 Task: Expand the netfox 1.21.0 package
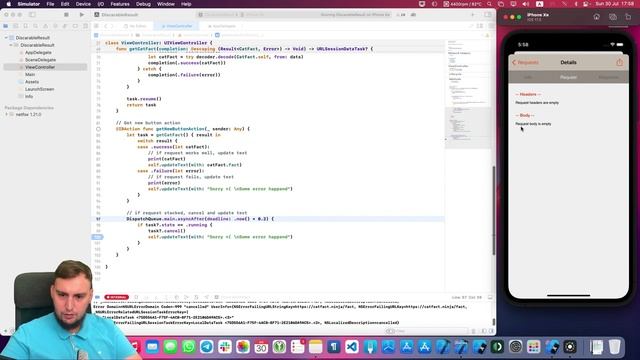coord(6,115)
